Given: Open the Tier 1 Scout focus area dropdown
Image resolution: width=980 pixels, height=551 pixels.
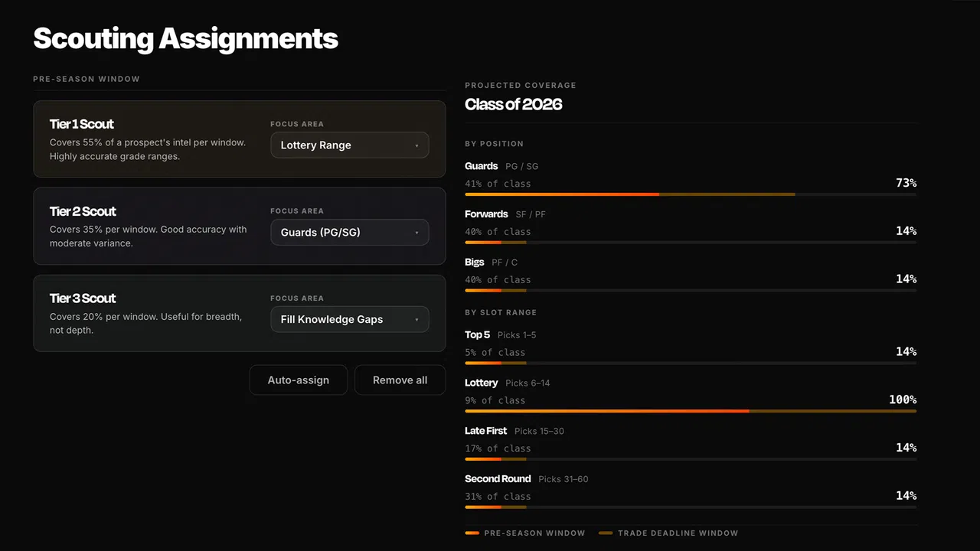Looking at the screenshot, I should pos(349,145).
